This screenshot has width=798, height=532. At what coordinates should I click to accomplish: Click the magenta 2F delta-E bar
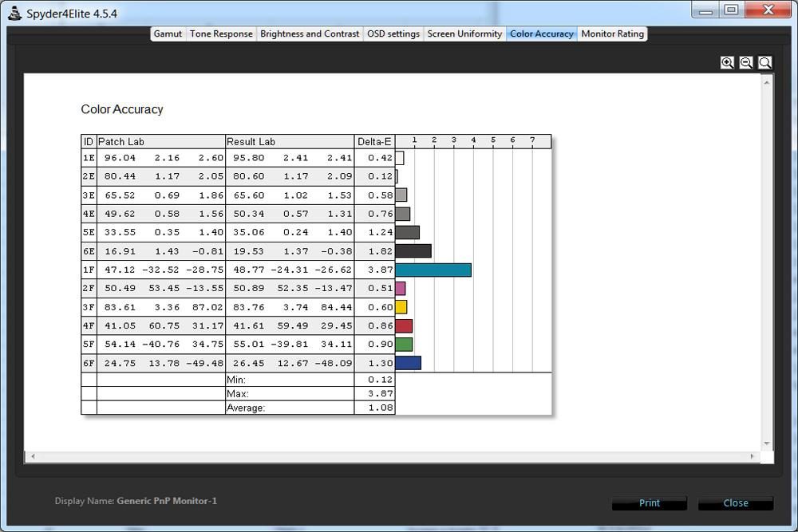point(400,289)
